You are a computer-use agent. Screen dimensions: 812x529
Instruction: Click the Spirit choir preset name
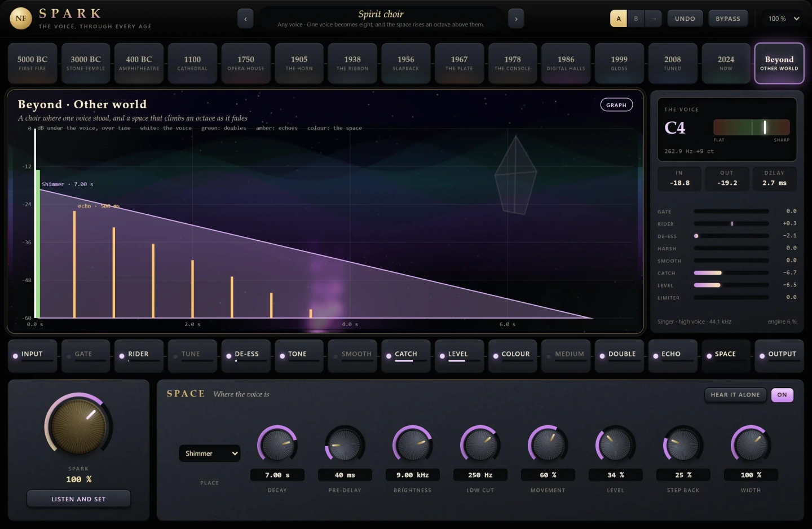click(x=381, y=14)
